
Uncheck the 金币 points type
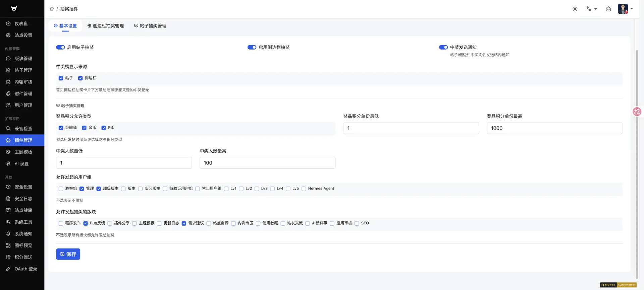coord(84,128)
